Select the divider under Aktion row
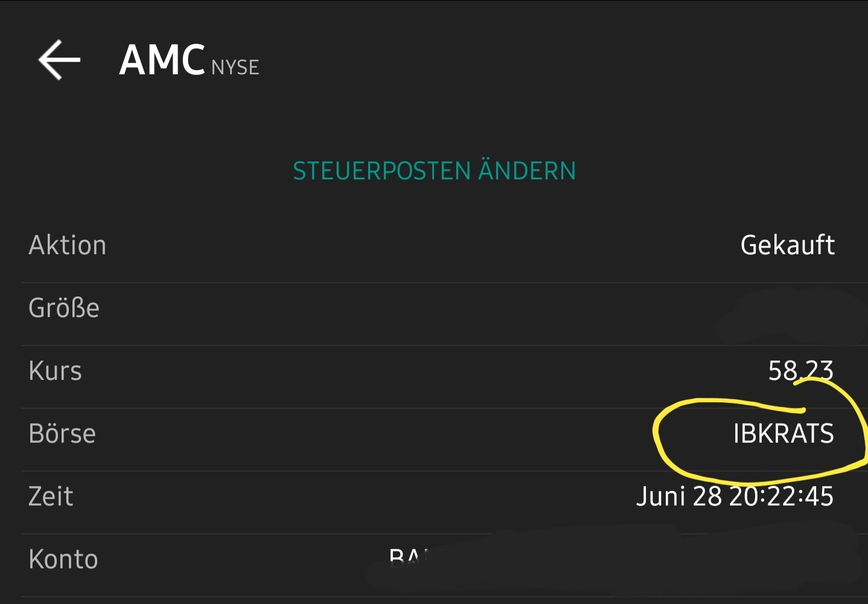The height and width of the screenshot is (604, 868). click(434, 281)
